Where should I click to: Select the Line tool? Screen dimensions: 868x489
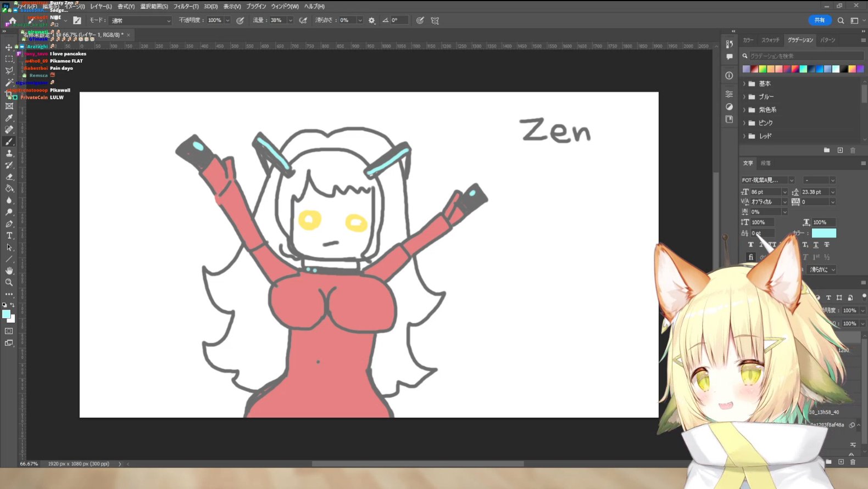pos(9,259)
